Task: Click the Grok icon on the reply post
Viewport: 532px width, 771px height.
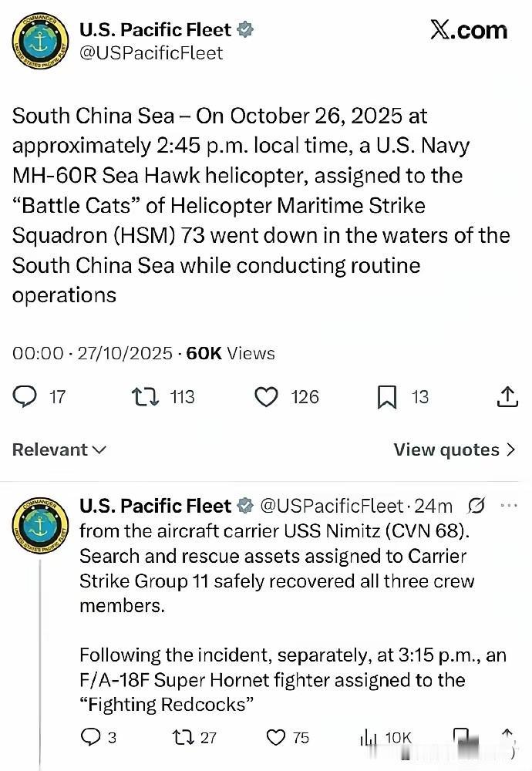Action: (476, 506)
